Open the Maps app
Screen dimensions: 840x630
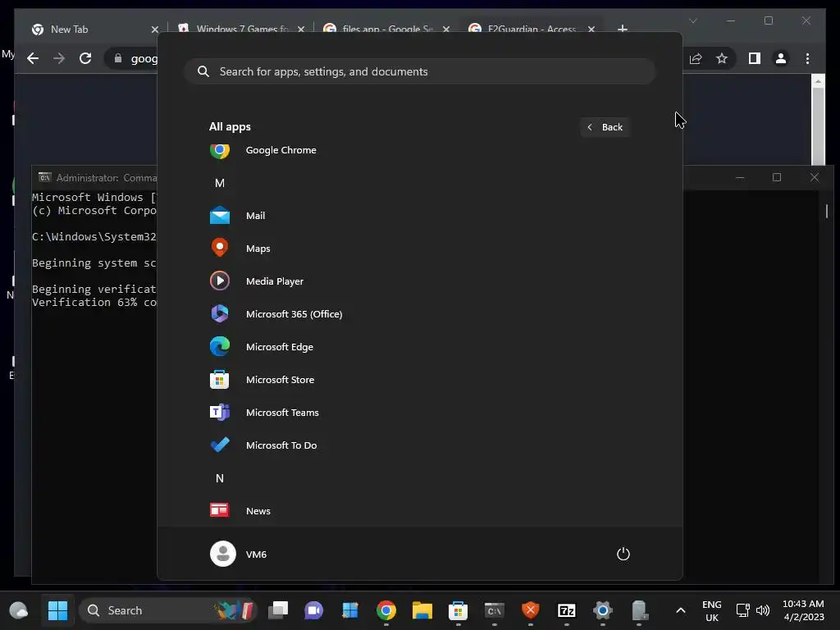point(419,249)
